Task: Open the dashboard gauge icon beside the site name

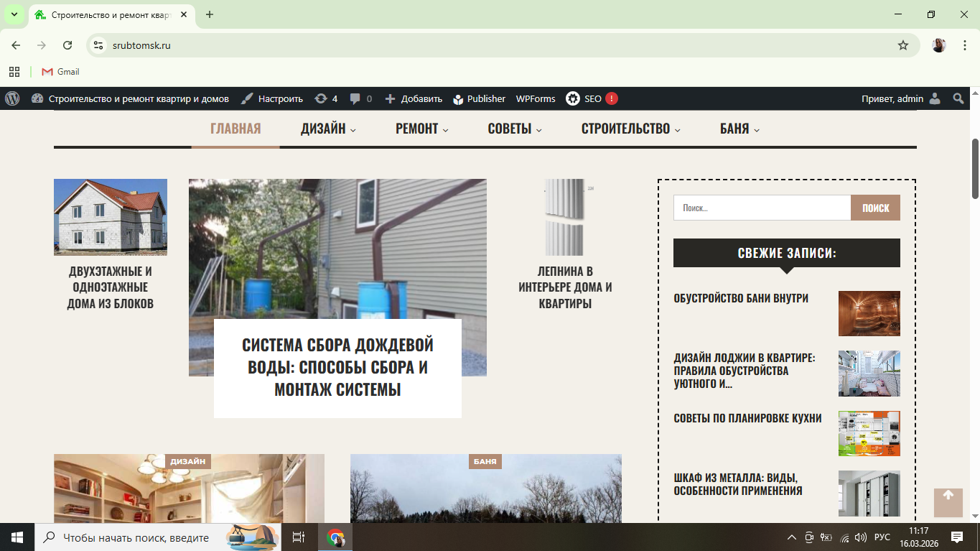Action: point(37,98)
